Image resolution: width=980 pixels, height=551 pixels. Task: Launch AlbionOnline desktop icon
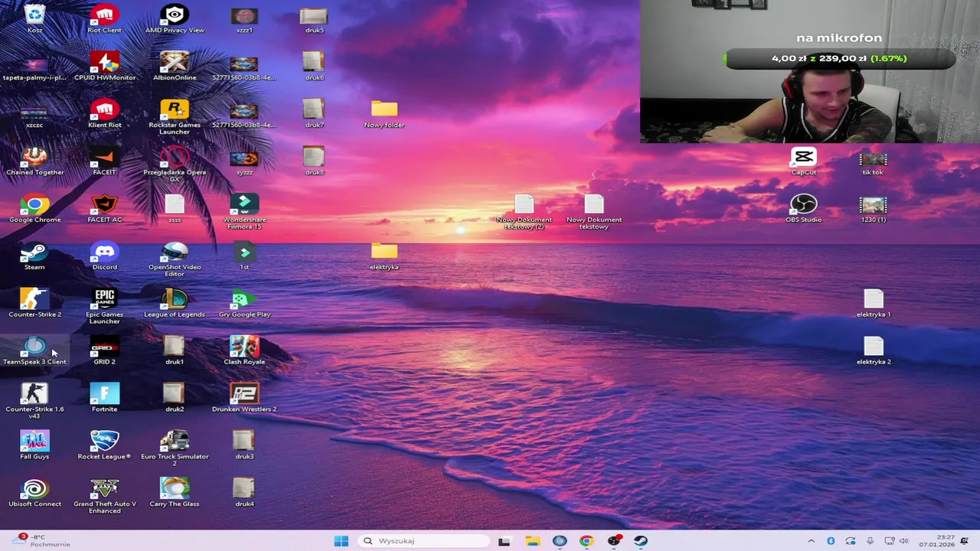tap(175, 67)
